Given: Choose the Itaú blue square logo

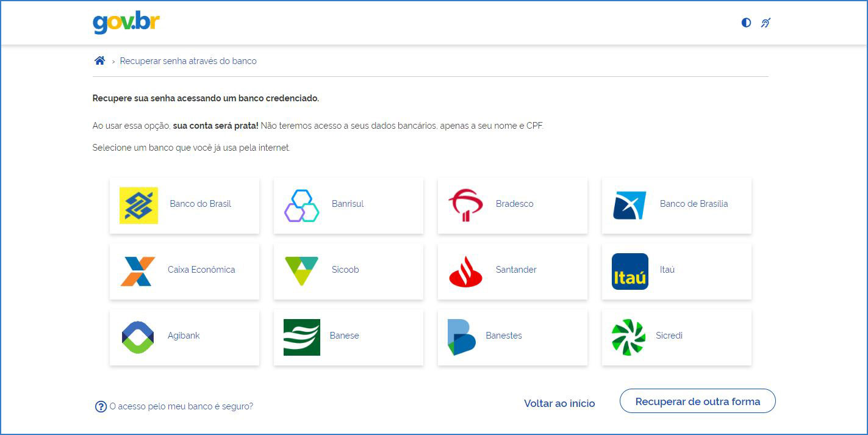Looking at the screenshot, I should pos(629,271).
